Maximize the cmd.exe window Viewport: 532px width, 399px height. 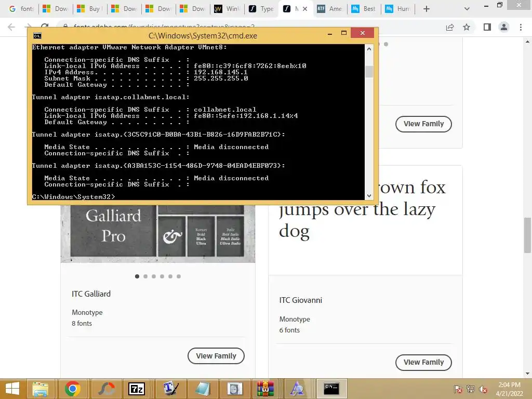(344, 33)
